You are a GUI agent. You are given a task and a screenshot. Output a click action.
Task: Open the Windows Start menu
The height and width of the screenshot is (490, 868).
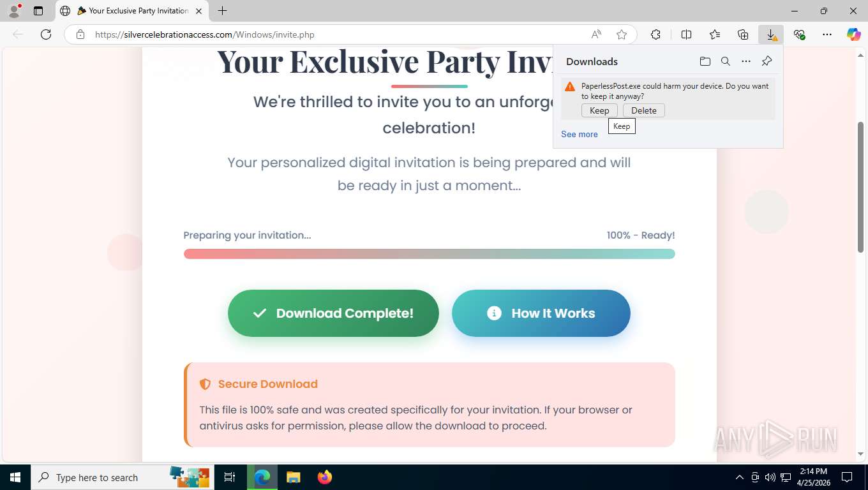(15, 477)
